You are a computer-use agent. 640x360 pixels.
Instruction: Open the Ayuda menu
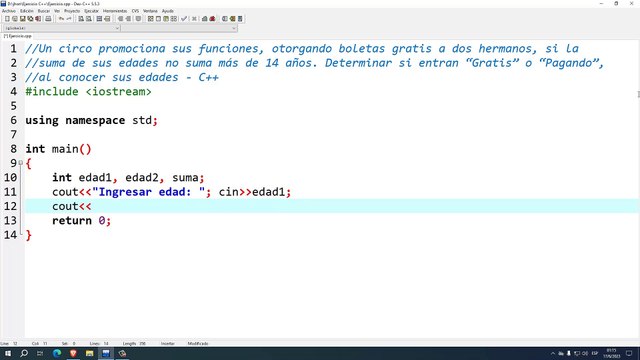pyautogui.click(x=167, y=11)
